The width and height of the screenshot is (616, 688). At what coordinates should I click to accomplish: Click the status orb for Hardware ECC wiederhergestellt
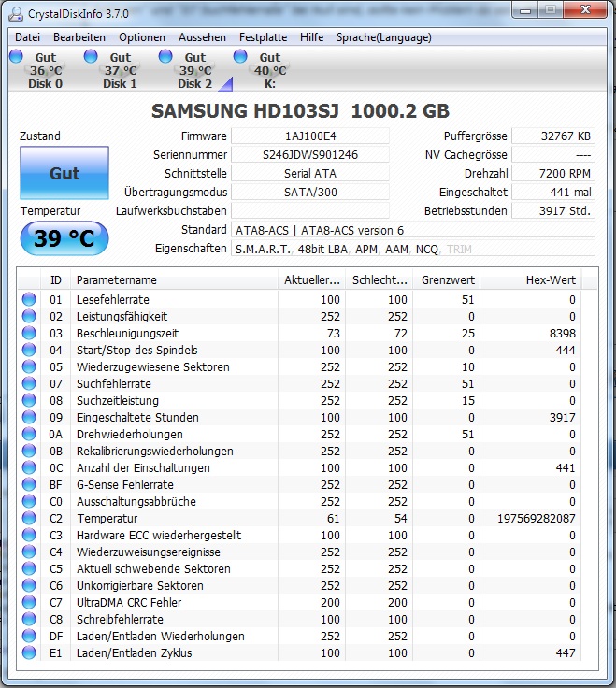coord(29,535)
